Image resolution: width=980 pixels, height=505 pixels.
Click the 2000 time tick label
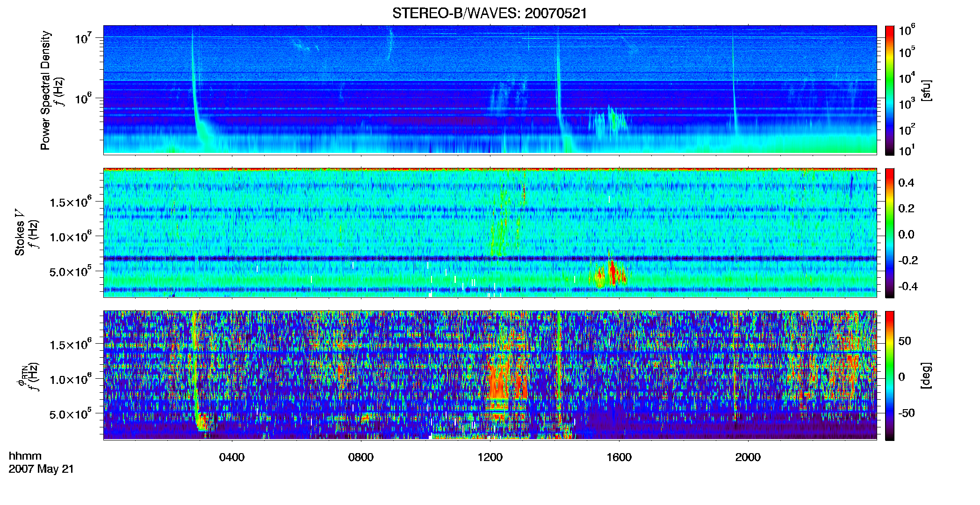coord(748,457)
